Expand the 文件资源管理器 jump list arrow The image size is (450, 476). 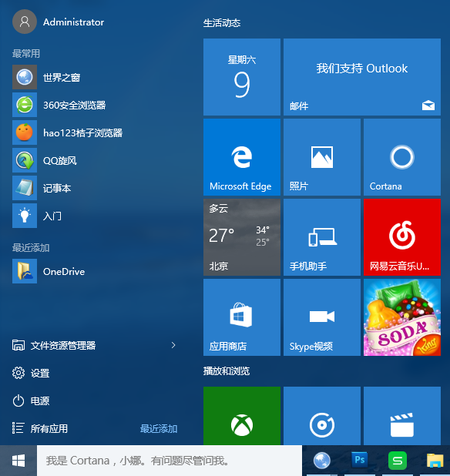(x=173, y=345)
